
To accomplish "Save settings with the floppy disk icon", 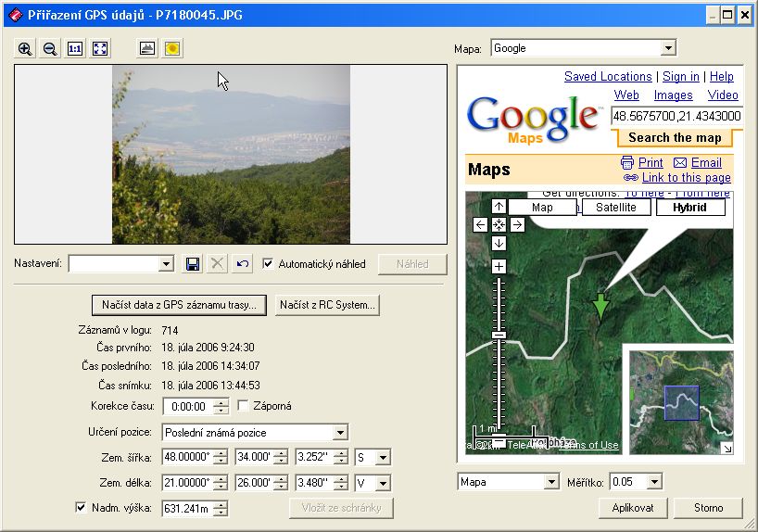I will 193,264.
